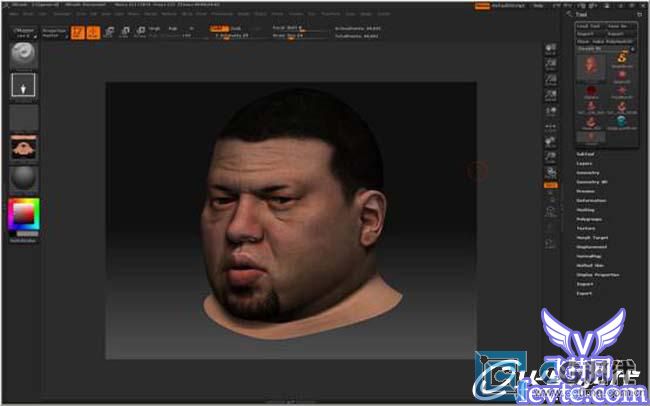Toggle the orange Draw mode button
The image size is (650, 406).
click(x=93, y=33)
